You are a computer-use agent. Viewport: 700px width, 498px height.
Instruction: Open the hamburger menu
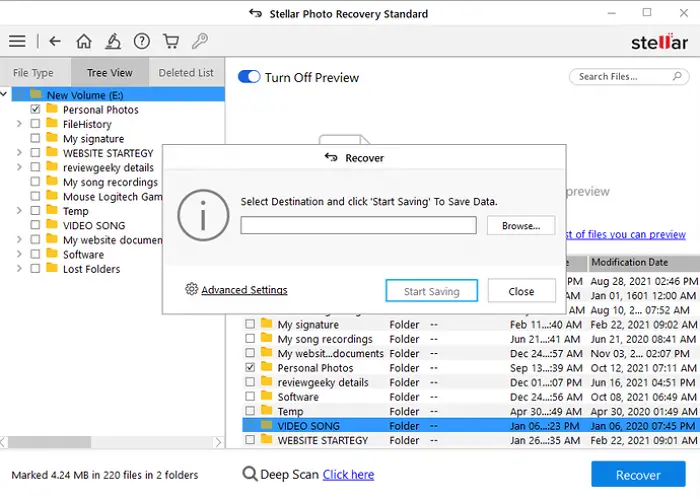(x=17, y=41)
